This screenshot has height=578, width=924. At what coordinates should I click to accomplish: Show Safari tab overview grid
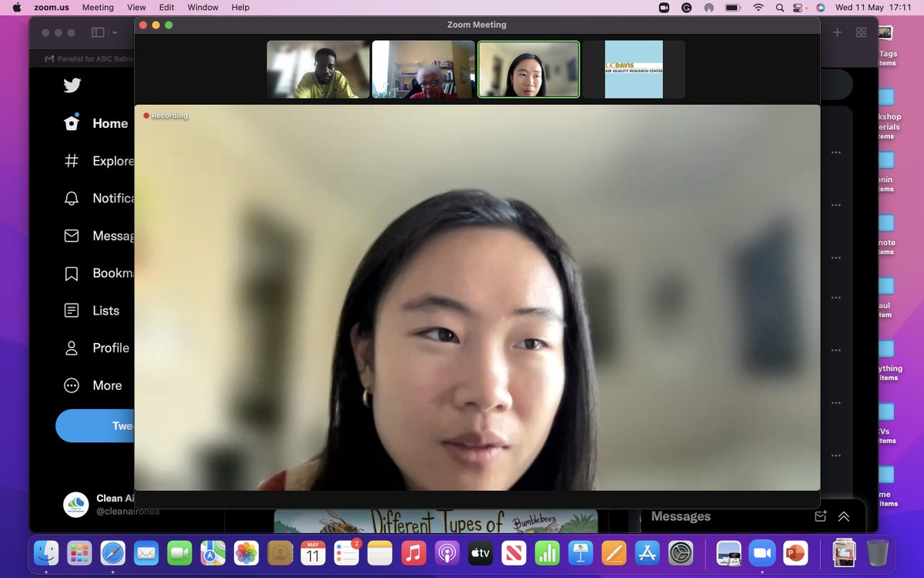coord(861,32)
